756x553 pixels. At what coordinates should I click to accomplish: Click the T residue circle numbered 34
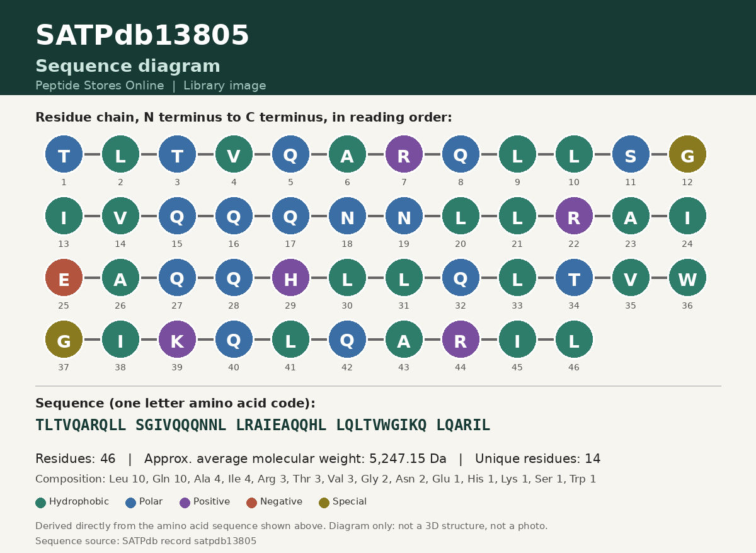click(574, 278)
